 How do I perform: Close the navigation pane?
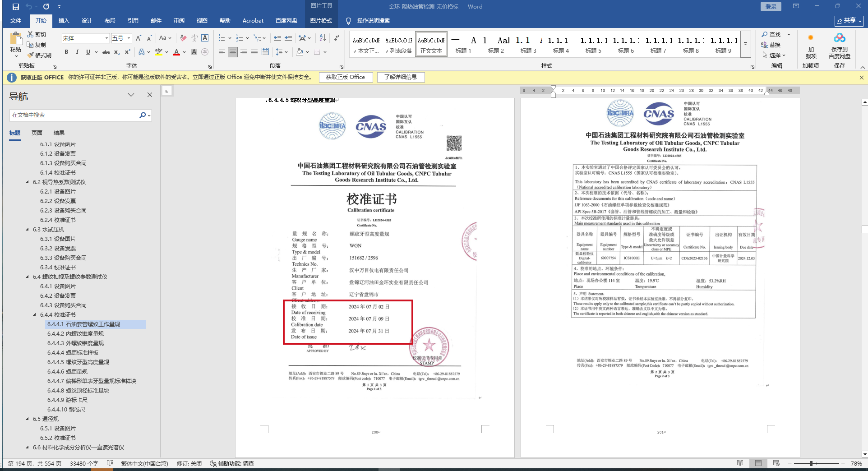[x=150, y=95]
